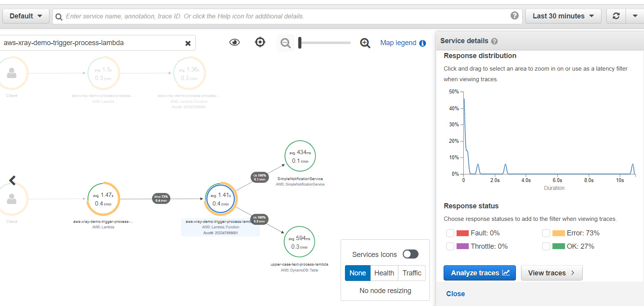Check the Fault: 0% checkbox

click(x=450, y=233)
